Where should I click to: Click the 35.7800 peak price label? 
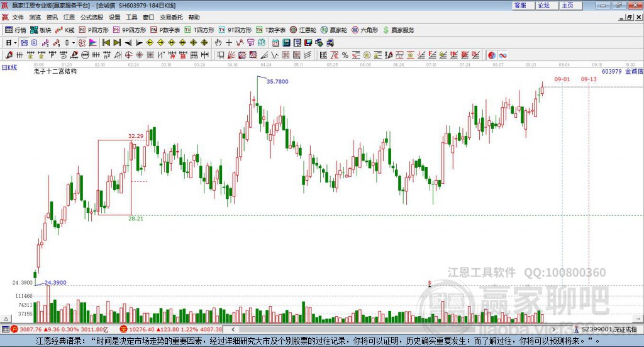(x=277, y=81)
